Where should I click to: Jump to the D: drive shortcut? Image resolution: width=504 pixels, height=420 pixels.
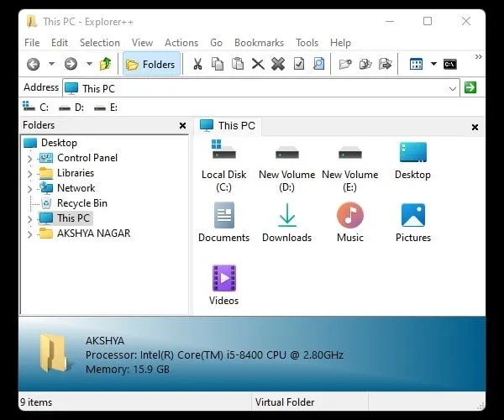71,108
